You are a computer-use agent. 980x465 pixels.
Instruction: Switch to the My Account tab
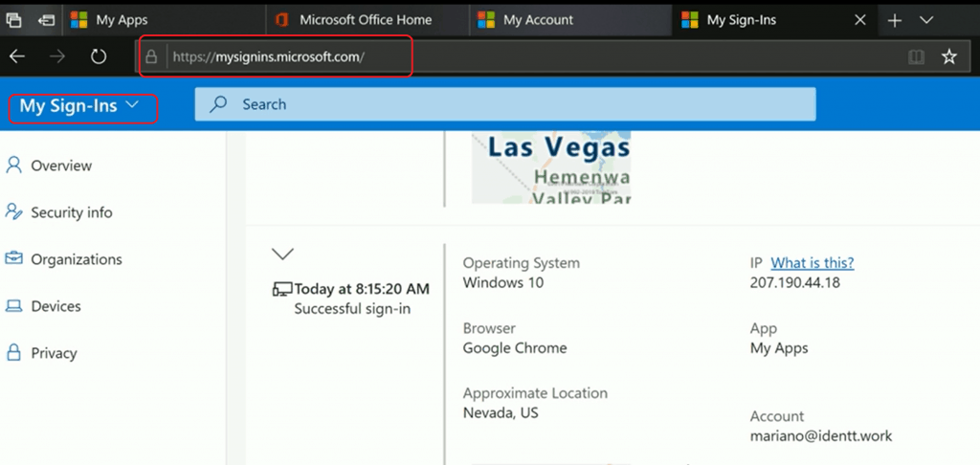tap(571, 20)
